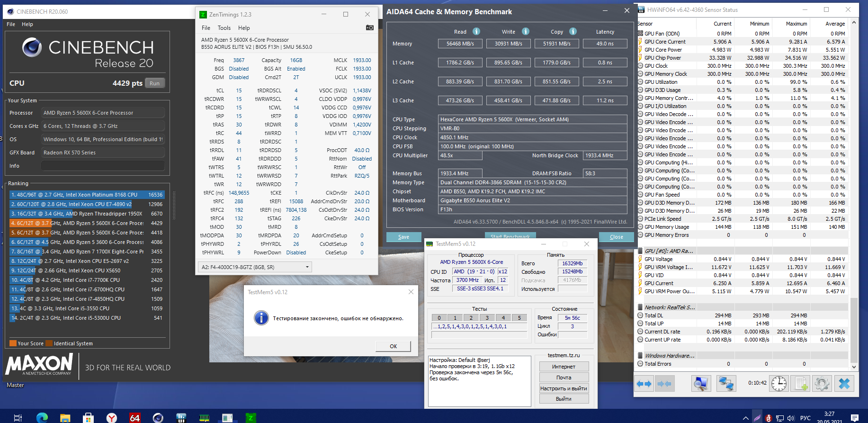The height and width of the screenshot is (423, 868).
Task: Select the Ryzen Threadripper 1950X ranking row
Action: click(x=86, y=214)
